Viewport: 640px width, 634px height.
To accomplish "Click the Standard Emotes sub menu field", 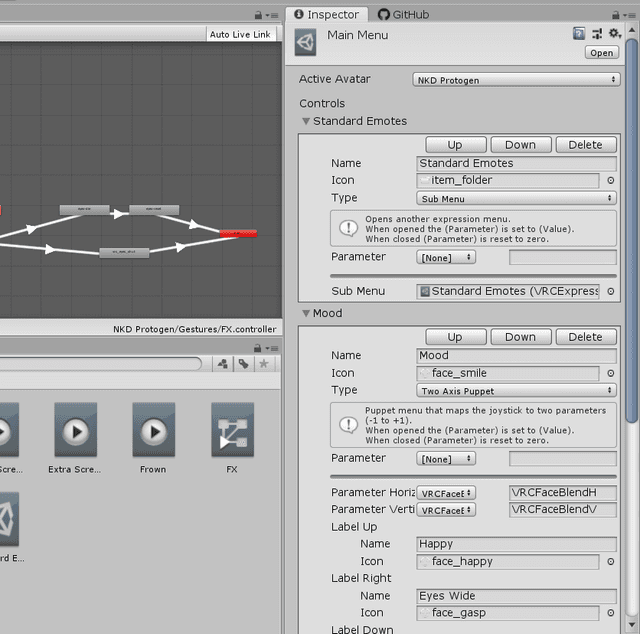I will [x=507, y=291].
